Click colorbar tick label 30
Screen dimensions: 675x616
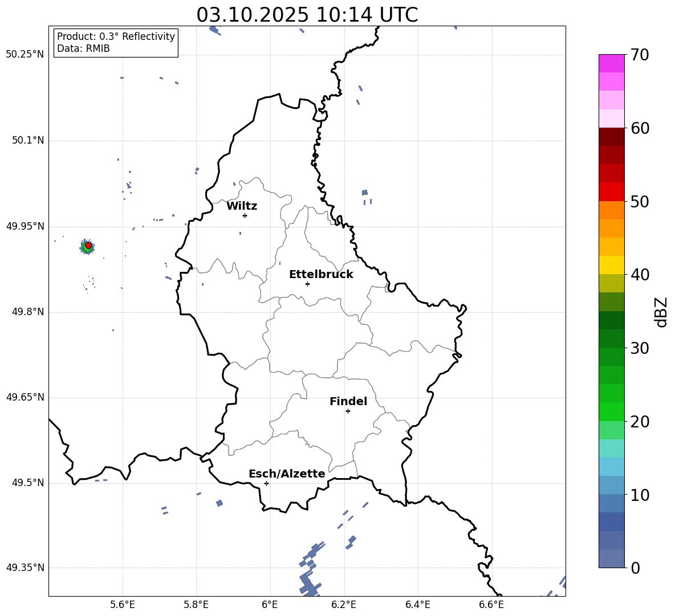click(x=640, y=348)
